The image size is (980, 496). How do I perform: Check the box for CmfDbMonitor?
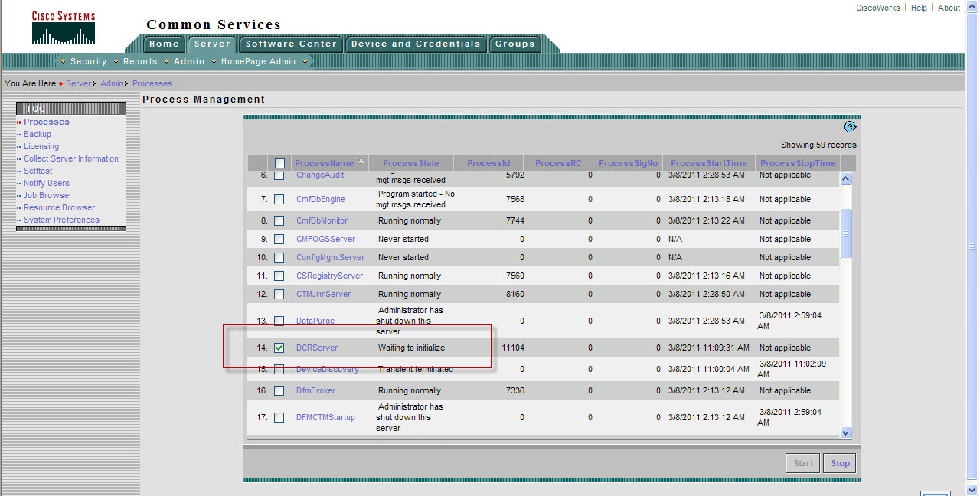279,221
